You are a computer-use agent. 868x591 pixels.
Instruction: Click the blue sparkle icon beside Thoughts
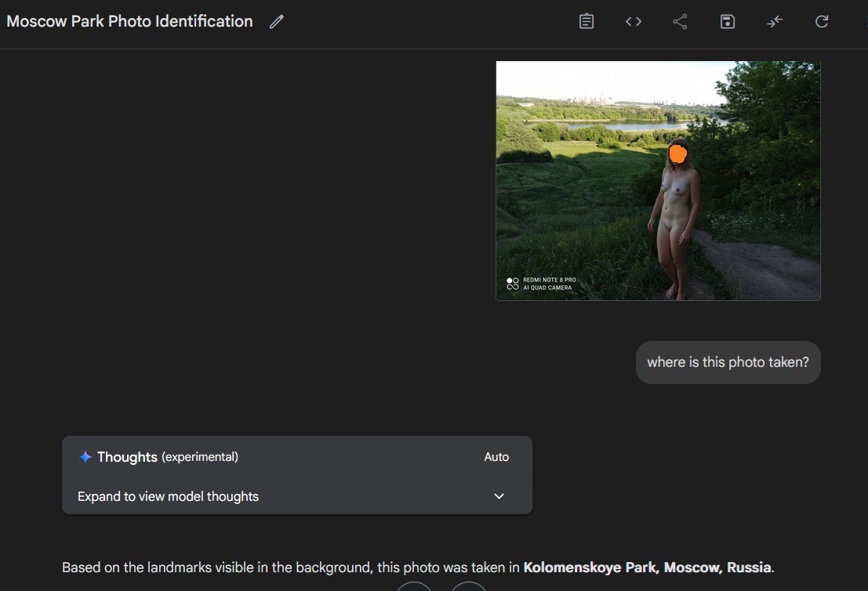point(85,457)
